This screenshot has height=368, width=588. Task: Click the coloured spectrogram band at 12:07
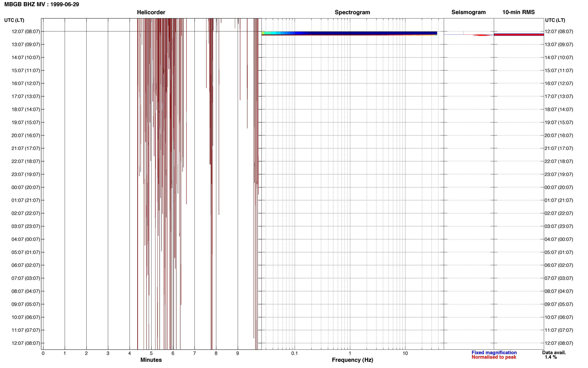[349, 33]
